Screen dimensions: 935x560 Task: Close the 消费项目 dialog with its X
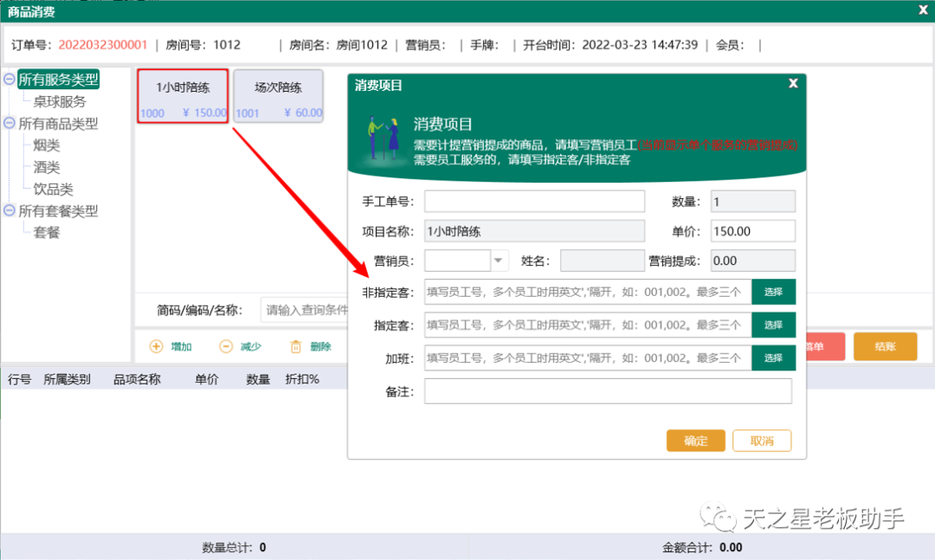(793, 83)
